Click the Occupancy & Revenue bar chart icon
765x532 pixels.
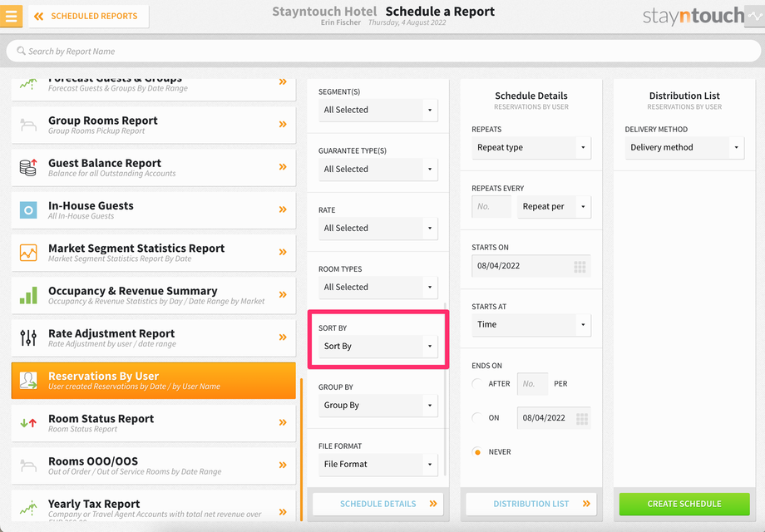[28, 295]
